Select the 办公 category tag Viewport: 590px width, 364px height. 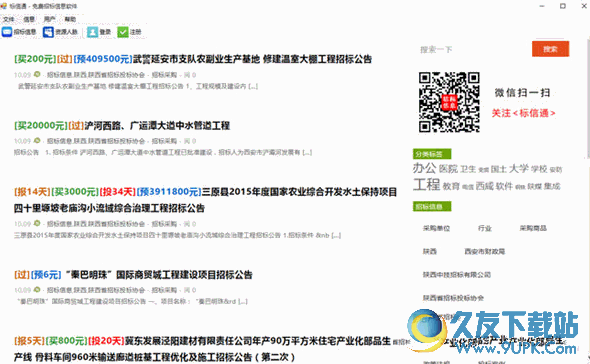[424, 168]
